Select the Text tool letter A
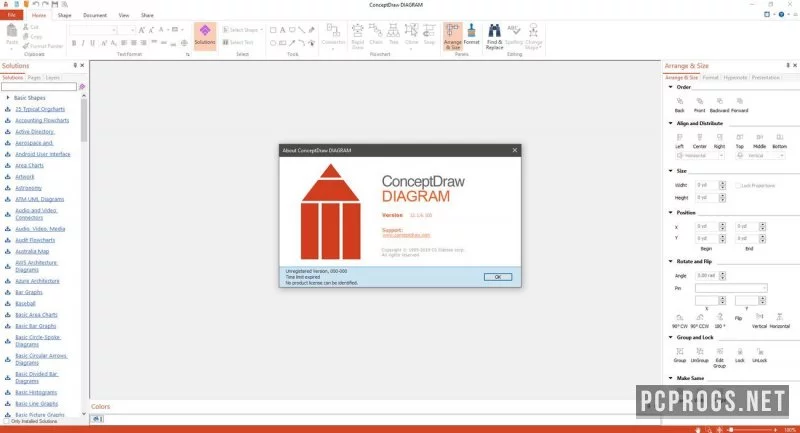The width and height of the screenshot is (800, 433). click(x=282, y=30)
